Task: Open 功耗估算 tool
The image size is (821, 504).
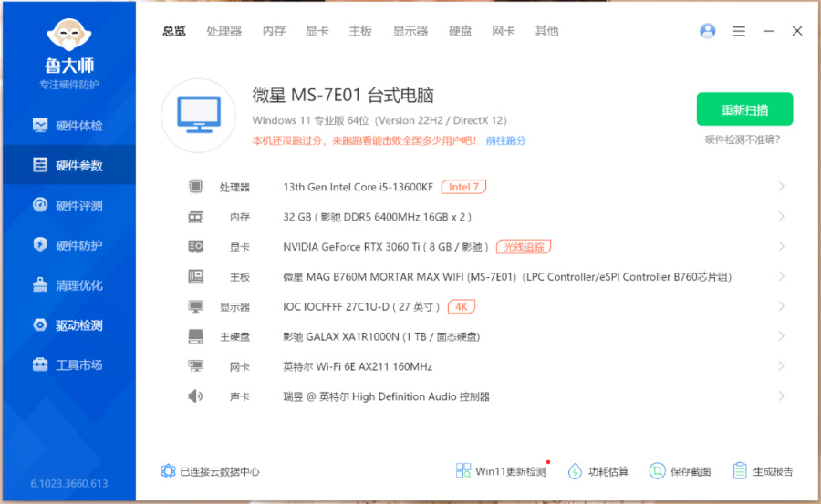Action: 598,471
